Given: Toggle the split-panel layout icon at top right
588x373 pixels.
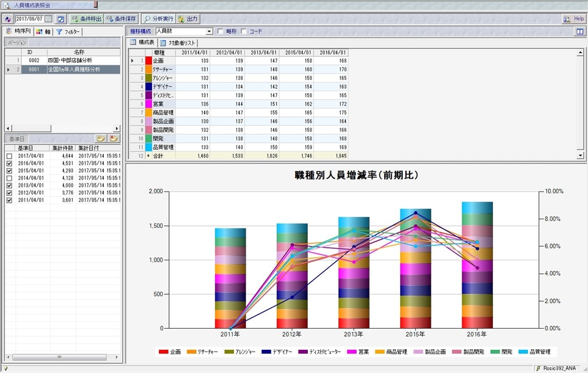Looking at the screenshot, I should point(580,31).
